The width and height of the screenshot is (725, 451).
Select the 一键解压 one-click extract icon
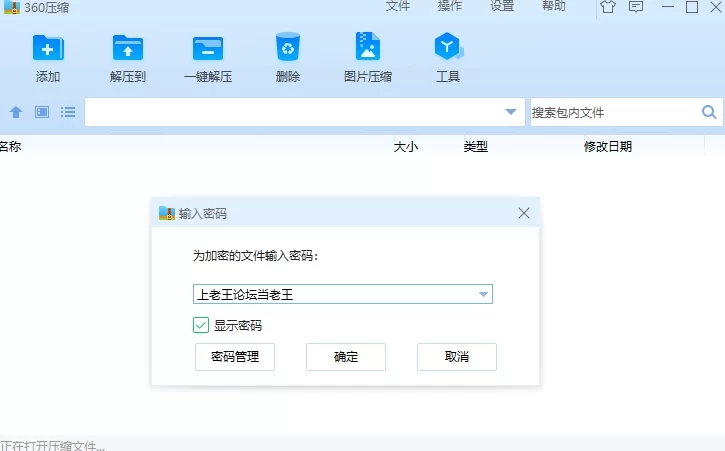click(x=208, y=48)
